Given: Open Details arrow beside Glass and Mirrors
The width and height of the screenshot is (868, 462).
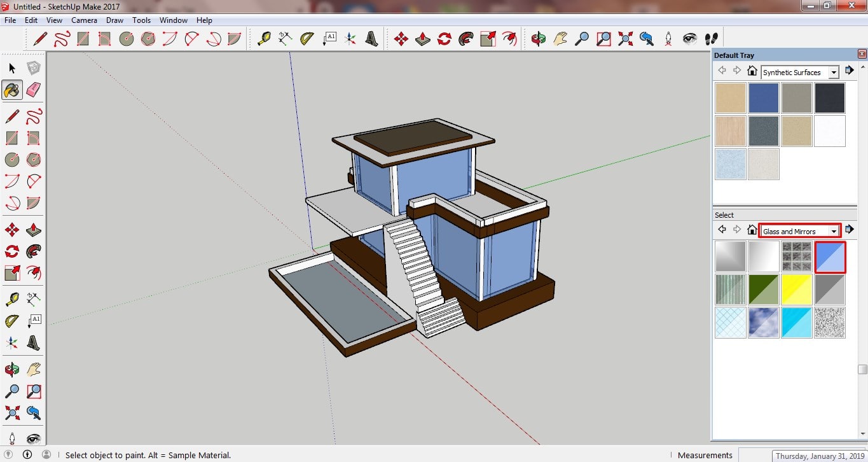Looking at the screenshot, I should click(849, 230).
